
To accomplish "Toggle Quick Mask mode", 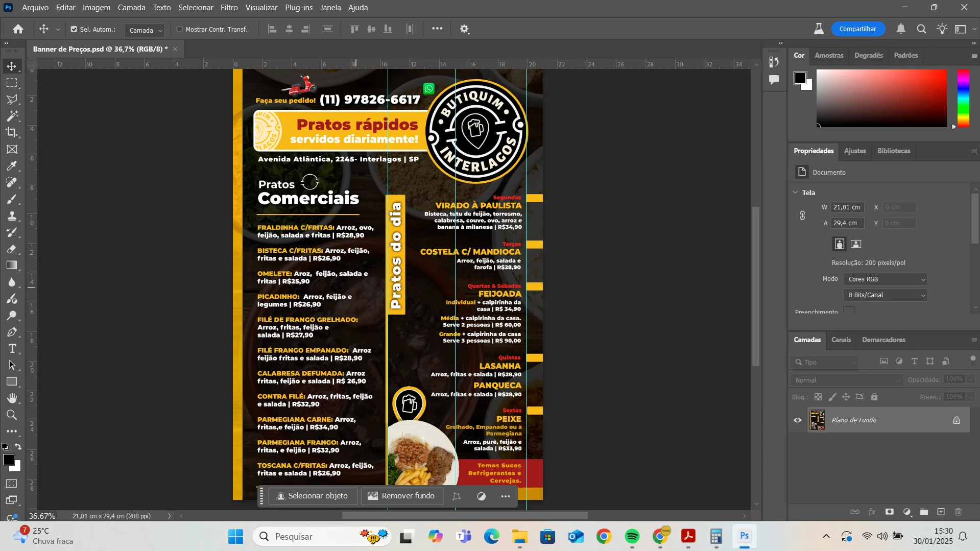I will click(x=12, y=484).
